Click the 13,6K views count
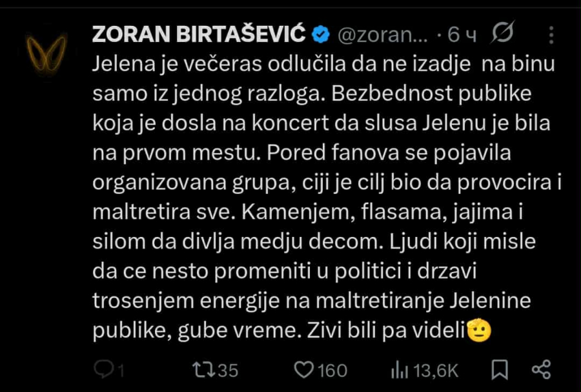Image resolution: width=581 pixels, height=392 pixels. point(436,370)
